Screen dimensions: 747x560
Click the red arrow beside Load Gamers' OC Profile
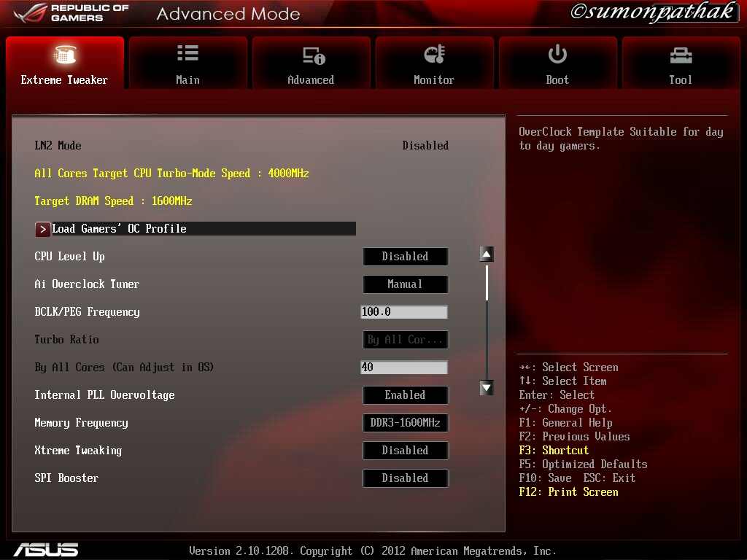[x=43, y=229]
